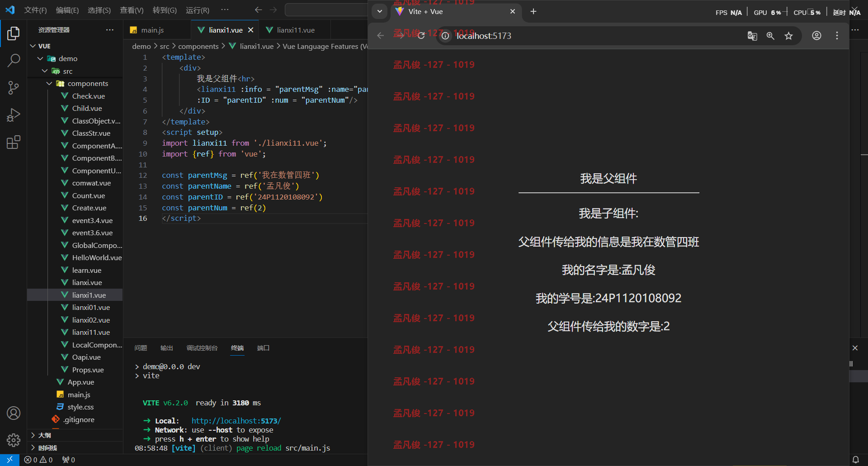Close the Vite + Vue browser tab

click(513, 12)
